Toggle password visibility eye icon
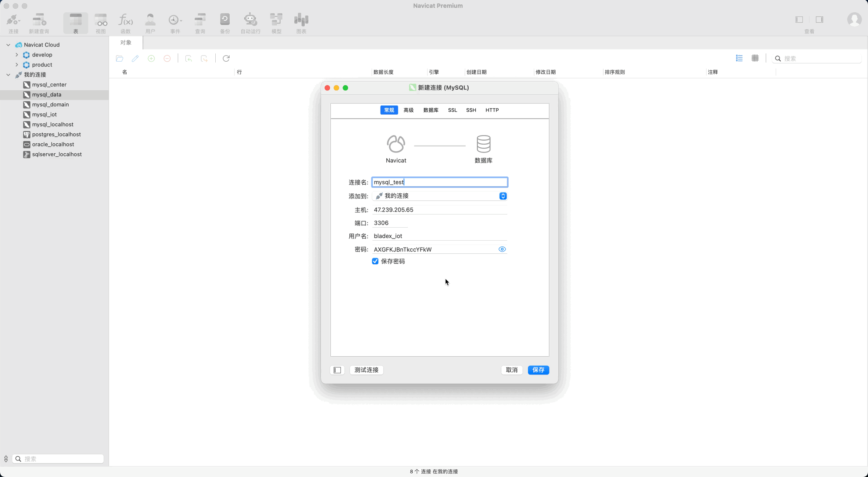This screenshot has width=868, height=477. click(x=502, y=249)
